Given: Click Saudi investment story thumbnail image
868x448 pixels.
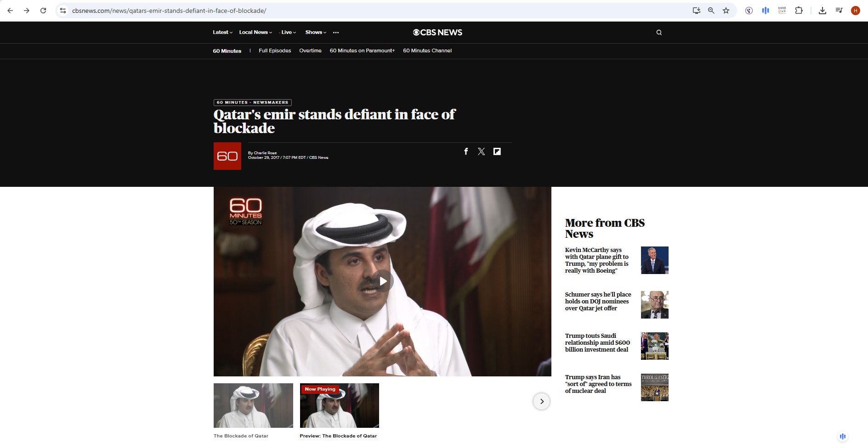Looking at the screenshot, I should tap(655, 346).
